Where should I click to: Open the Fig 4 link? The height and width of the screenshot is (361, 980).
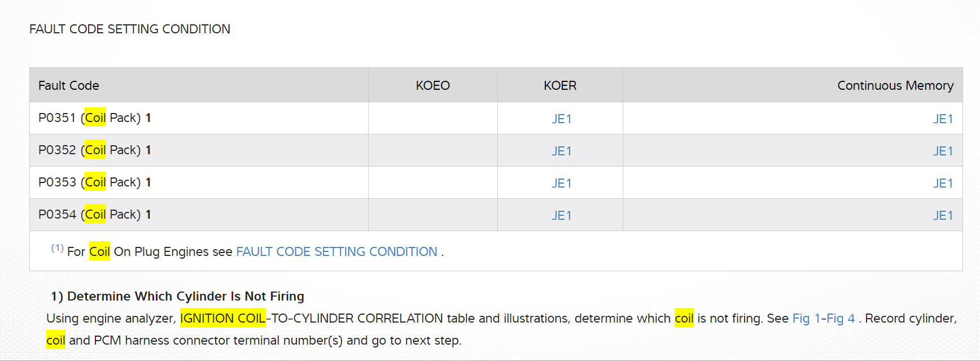(841, 318)
